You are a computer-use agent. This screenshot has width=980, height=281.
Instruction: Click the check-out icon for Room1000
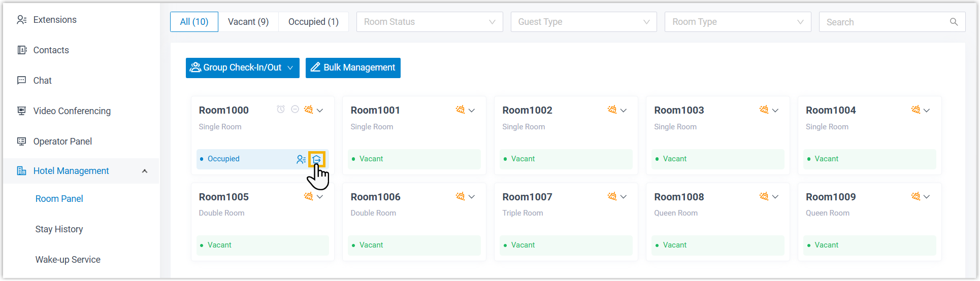(317, 159)
